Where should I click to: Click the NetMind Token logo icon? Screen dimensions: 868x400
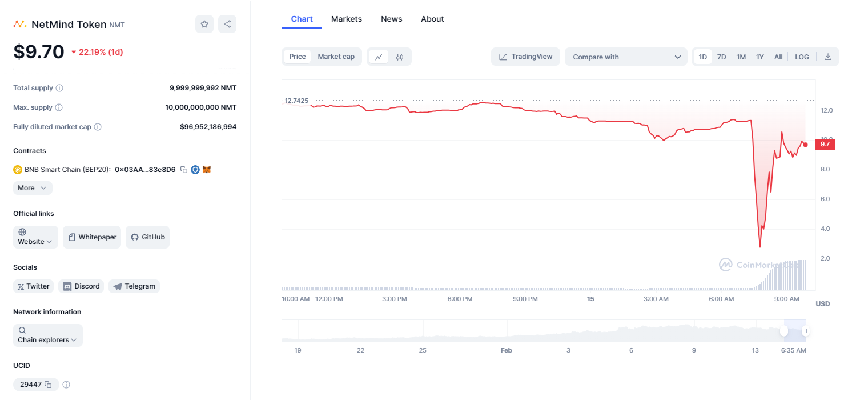click(x=20, y=24)
